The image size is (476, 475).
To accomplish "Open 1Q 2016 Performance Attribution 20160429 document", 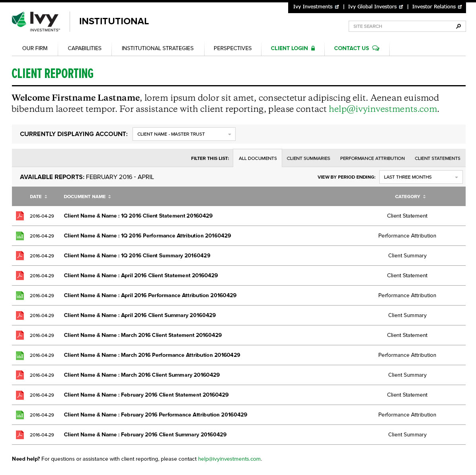I will (x=147, y=236).
